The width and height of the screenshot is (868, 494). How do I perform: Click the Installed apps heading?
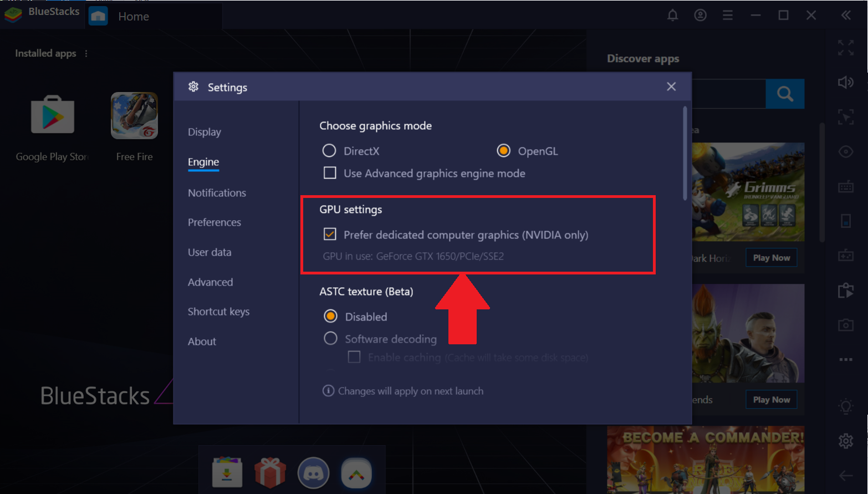[45, 53]
